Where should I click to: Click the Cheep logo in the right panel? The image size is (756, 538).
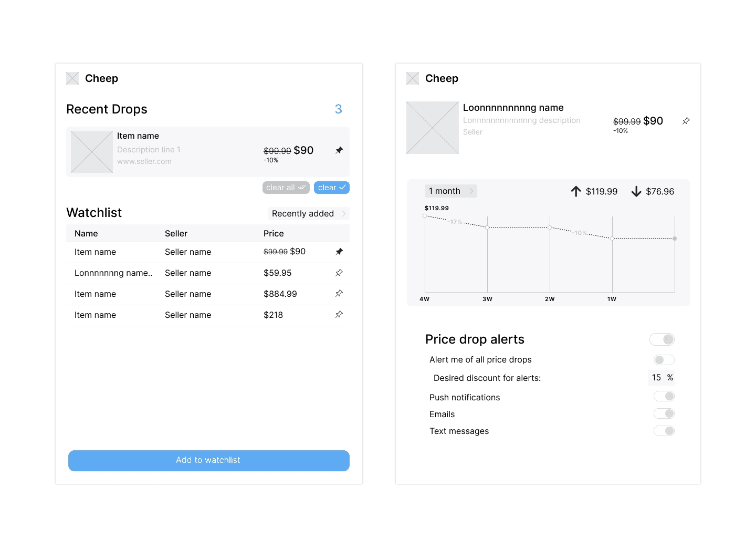413,78
